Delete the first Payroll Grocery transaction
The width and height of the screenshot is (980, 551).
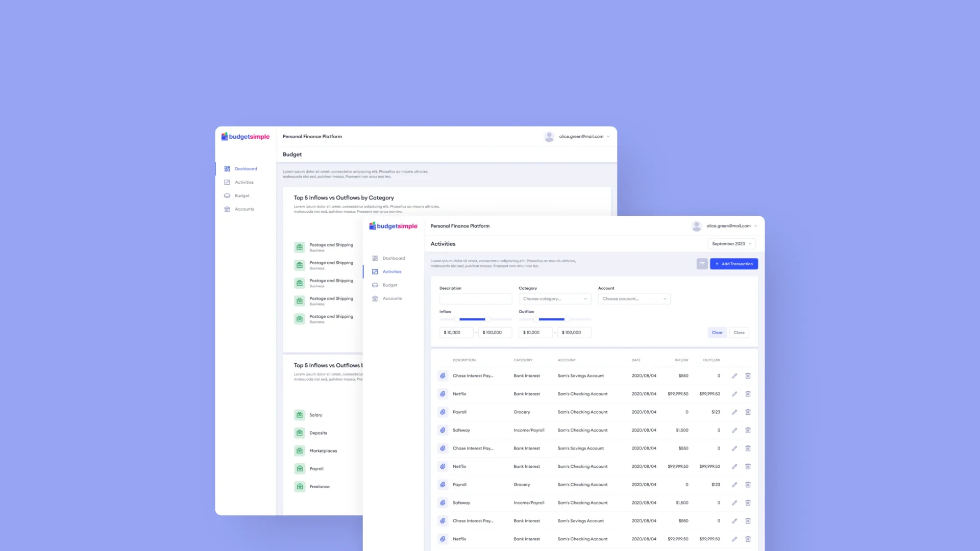coord(748,412)
